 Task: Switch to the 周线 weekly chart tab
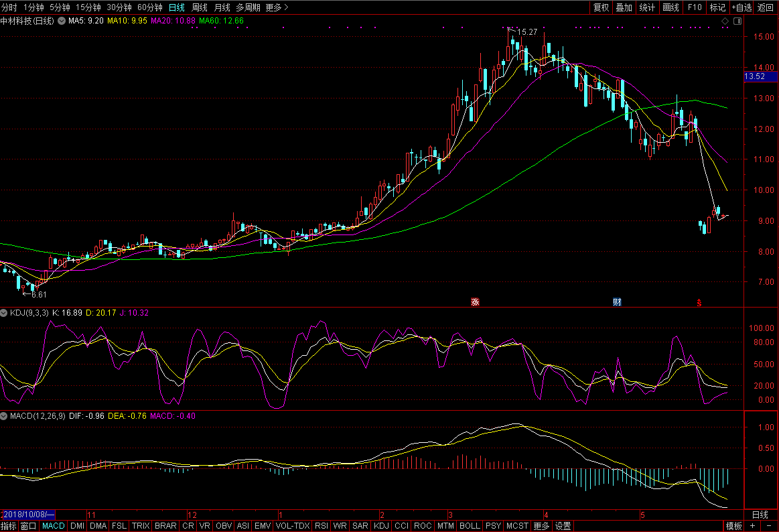[x=200, y=7]
